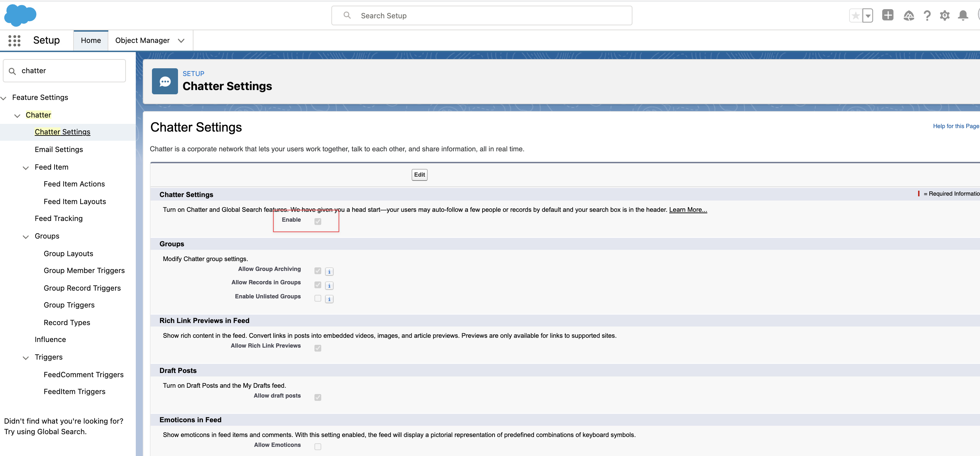Collapse the Groups tree section
Screen dimensions: 980x456
(26, 236)
